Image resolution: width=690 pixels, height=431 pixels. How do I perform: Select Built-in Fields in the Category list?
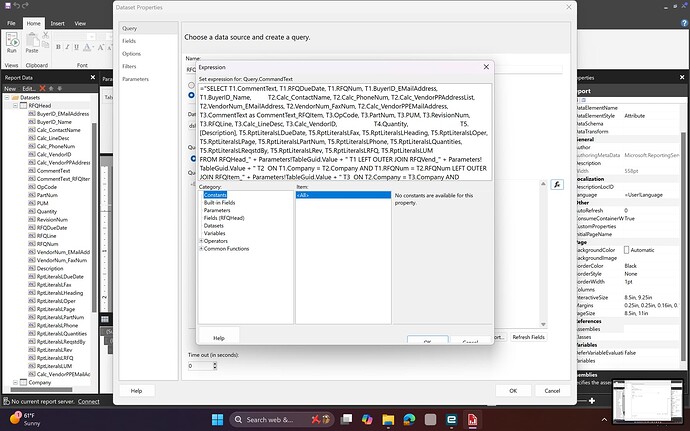point(220,203)
